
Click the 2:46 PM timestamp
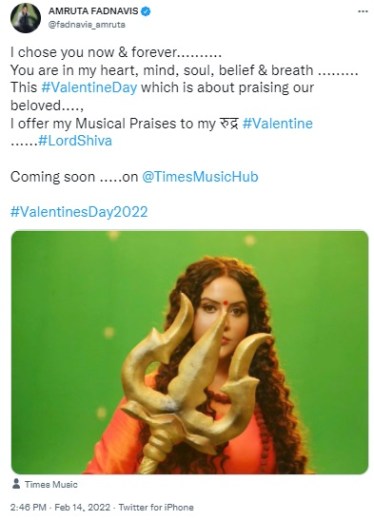click(28, 508)
